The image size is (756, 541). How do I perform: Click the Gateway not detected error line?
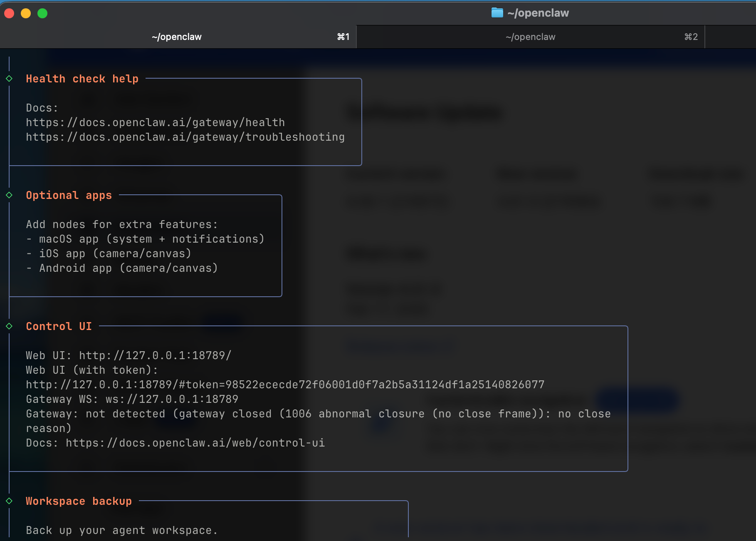(x=318, y=414)
